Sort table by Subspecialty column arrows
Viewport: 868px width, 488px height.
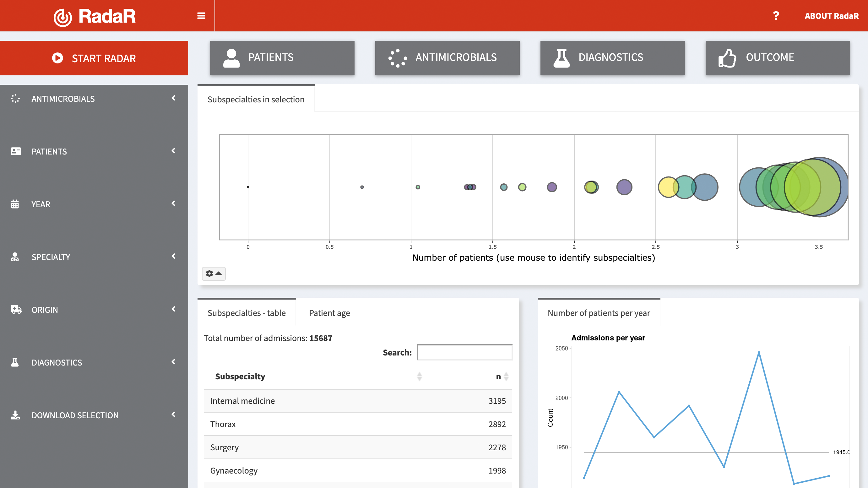(x=419, y=376)
